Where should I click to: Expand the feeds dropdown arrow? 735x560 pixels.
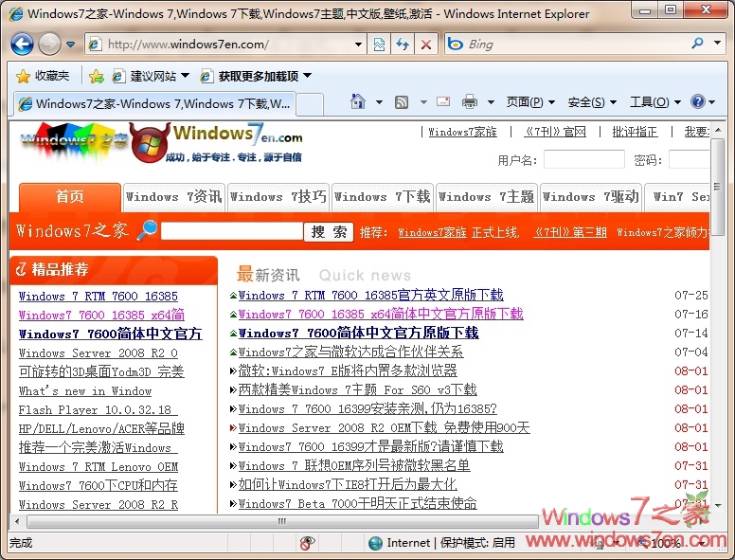pyautogui.click(x=423, y=101)
